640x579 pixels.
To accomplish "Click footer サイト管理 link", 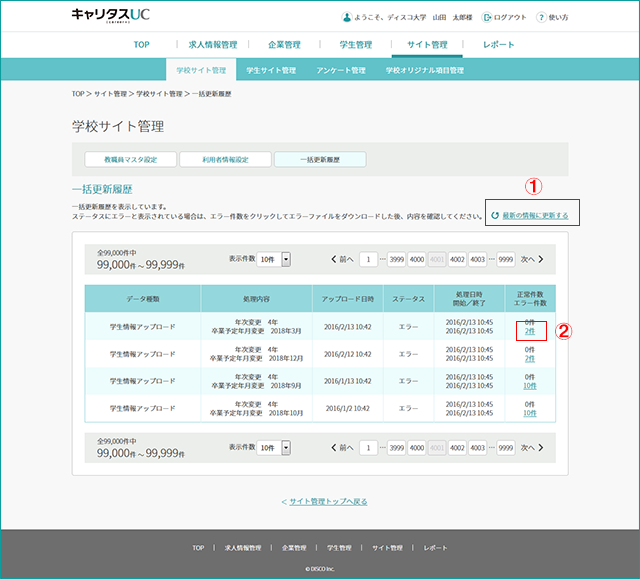I will (x=387, y=548).
